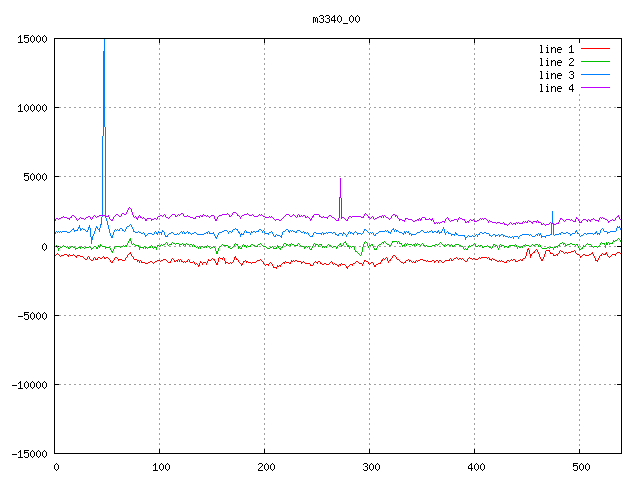
Task: Click the purple spike peak near x=270
Action: pyautogui.click(x=340, y=181)
